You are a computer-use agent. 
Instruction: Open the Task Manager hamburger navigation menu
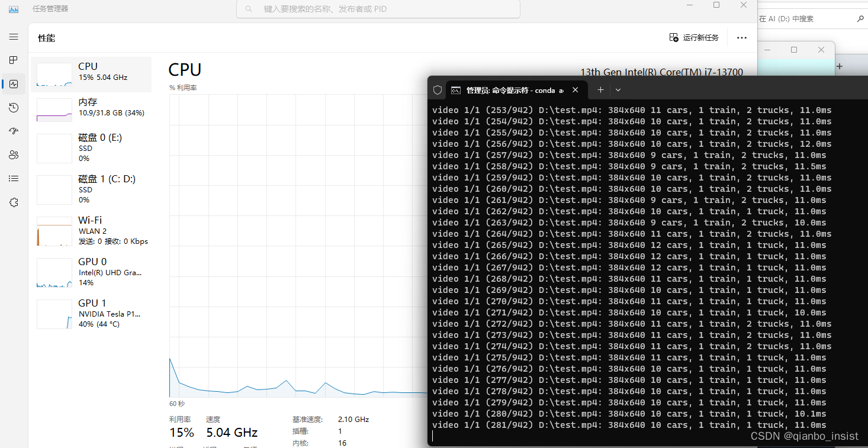14,37
